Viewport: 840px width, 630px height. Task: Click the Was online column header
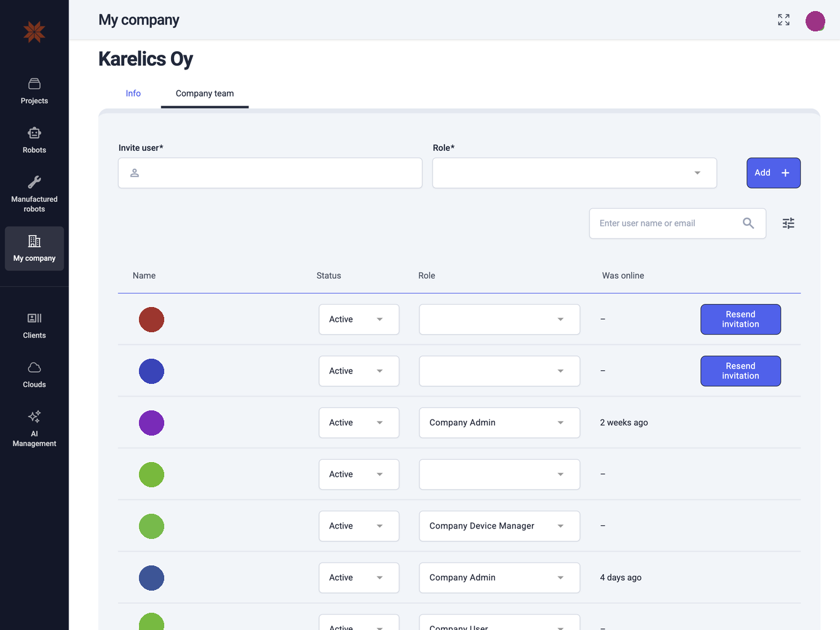(623, 276)
